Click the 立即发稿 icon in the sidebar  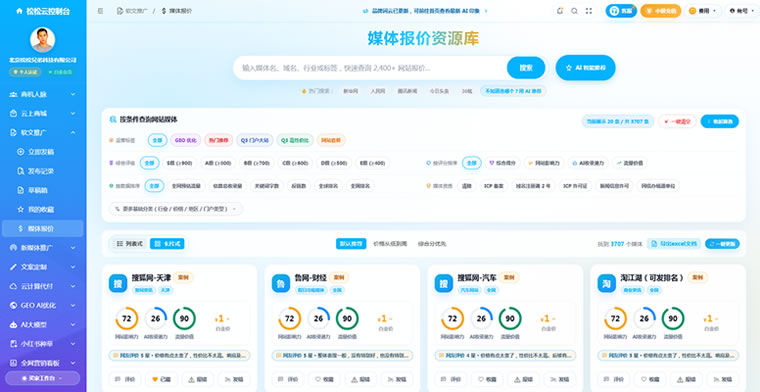point(20,152)
